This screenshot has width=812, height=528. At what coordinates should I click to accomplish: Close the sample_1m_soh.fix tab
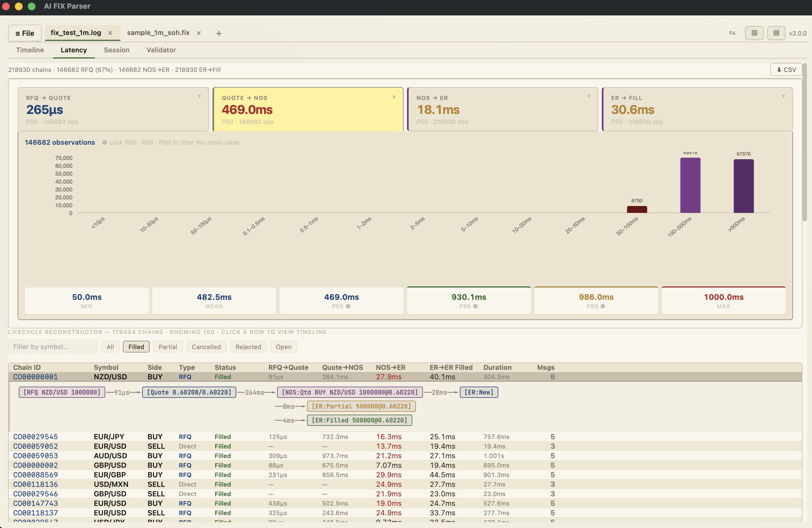(x=199, y=33)
